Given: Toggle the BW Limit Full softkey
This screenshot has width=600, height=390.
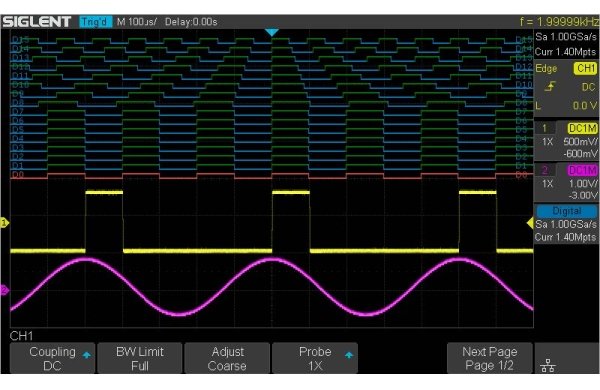Looking at the screenshot, I should click(140, 358).
